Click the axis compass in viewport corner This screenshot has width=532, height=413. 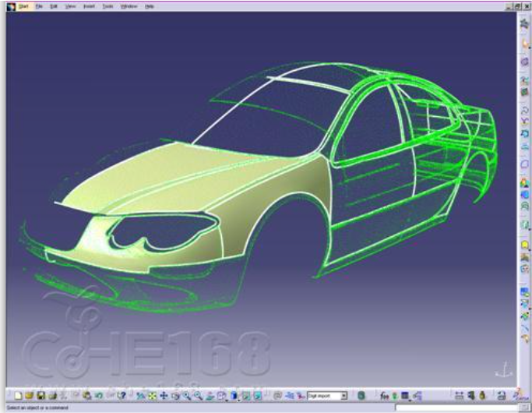click(504, 370)
